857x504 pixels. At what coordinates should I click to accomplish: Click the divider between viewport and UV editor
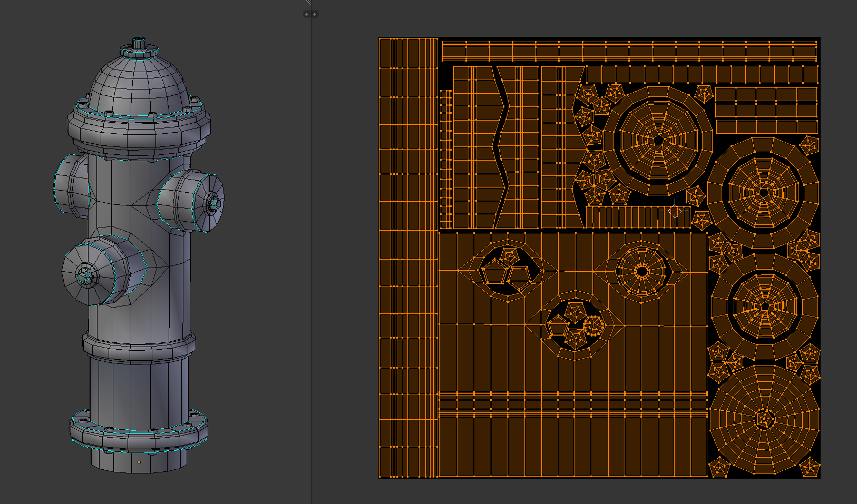pyautogui.click(x=311, y=263)
